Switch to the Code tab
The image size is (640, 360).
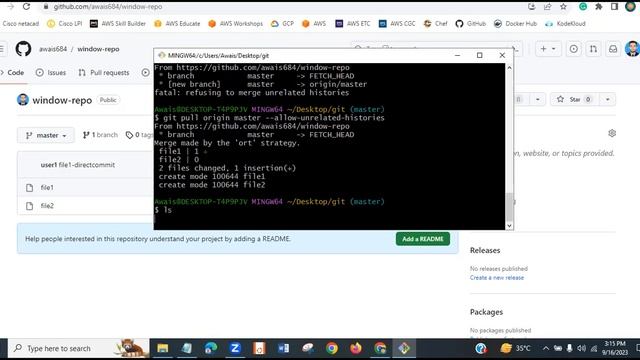12,73
